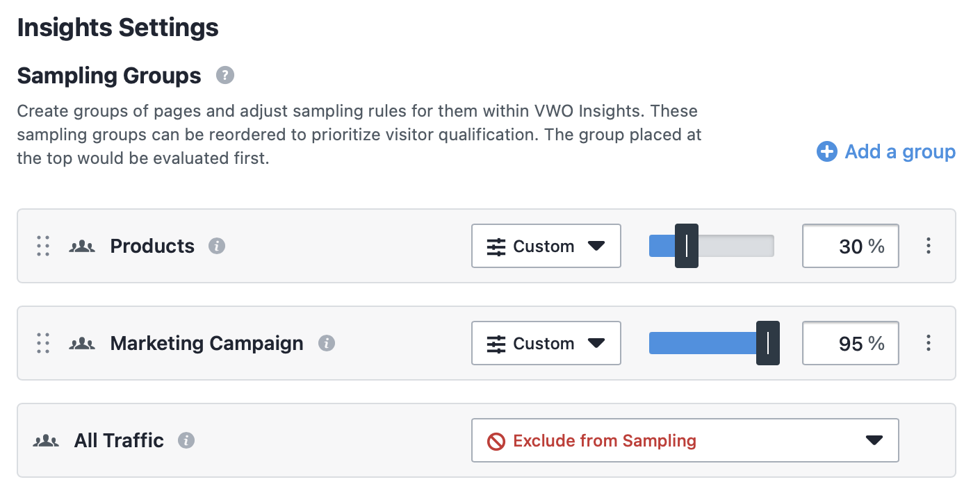Click the All Traffic group people icon

click(46, 440)
